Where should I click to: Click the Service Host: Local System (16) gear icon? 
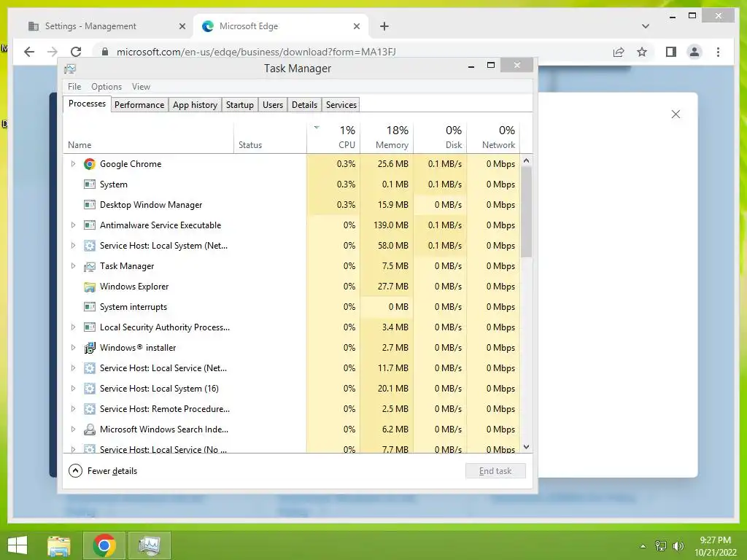(89, 389)
